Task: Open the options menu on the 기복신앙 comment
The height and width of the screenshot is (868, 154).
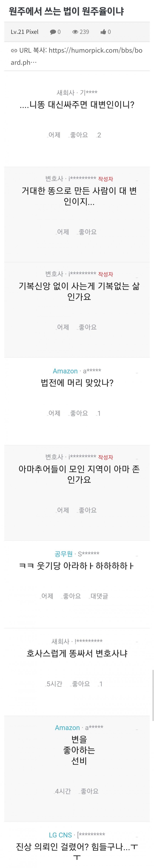Action: (137, 276)
